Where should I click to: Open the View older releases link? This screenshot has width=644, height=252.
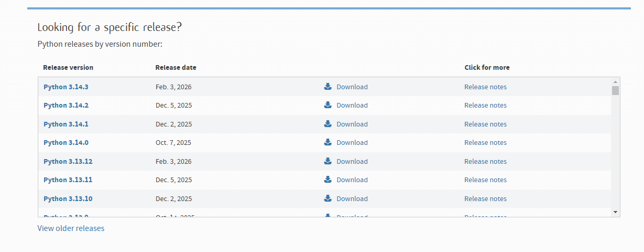(71, 228)
